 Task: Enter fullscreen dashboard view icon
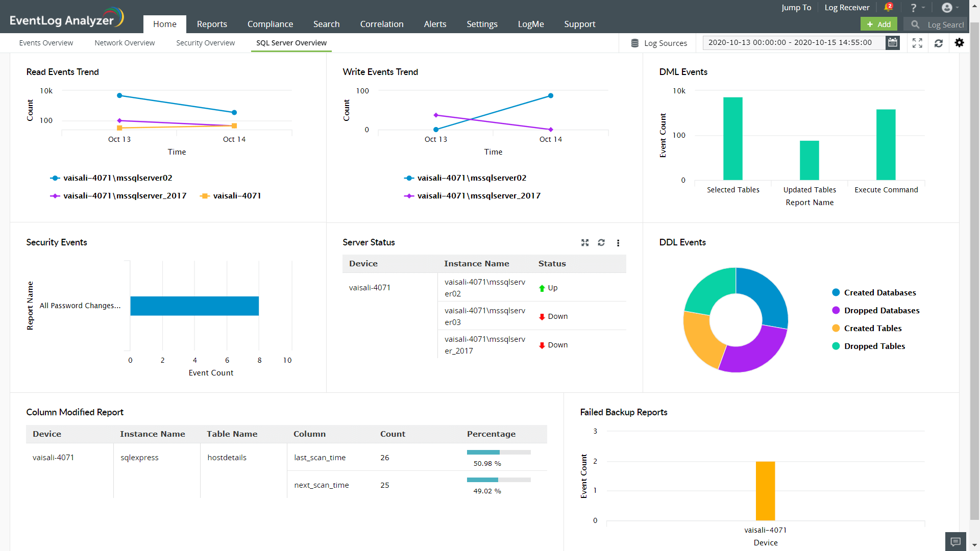pos(917,43)
